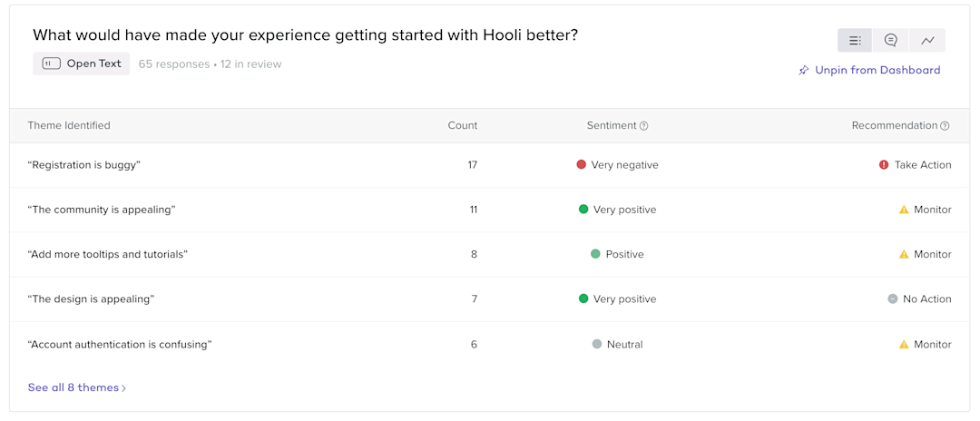Click the Open Text type badge
Screen dimensions: 980x421
(82, 64)
